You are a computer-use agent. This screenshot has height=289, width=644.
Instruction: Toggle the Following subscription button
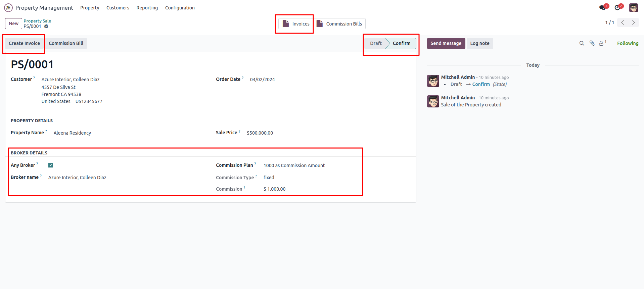point(628,43)
